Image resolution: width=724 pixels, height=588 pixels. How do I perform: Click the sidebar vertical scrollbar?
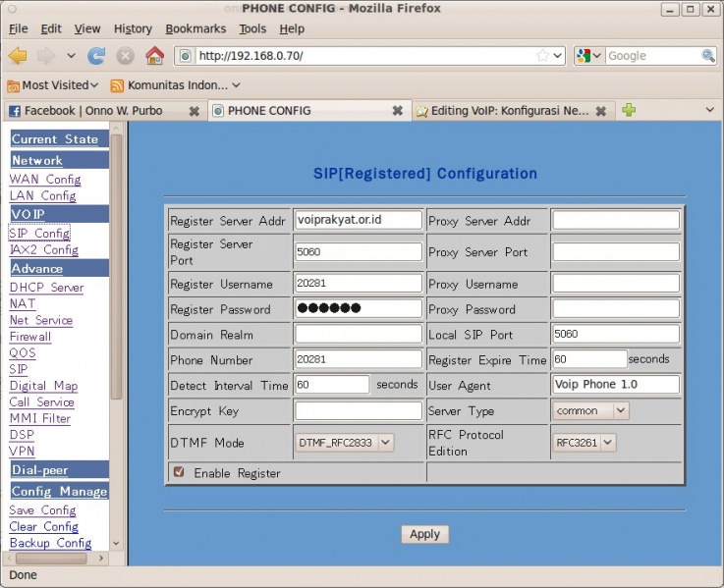pyautogui.click(x=116, y=265)
